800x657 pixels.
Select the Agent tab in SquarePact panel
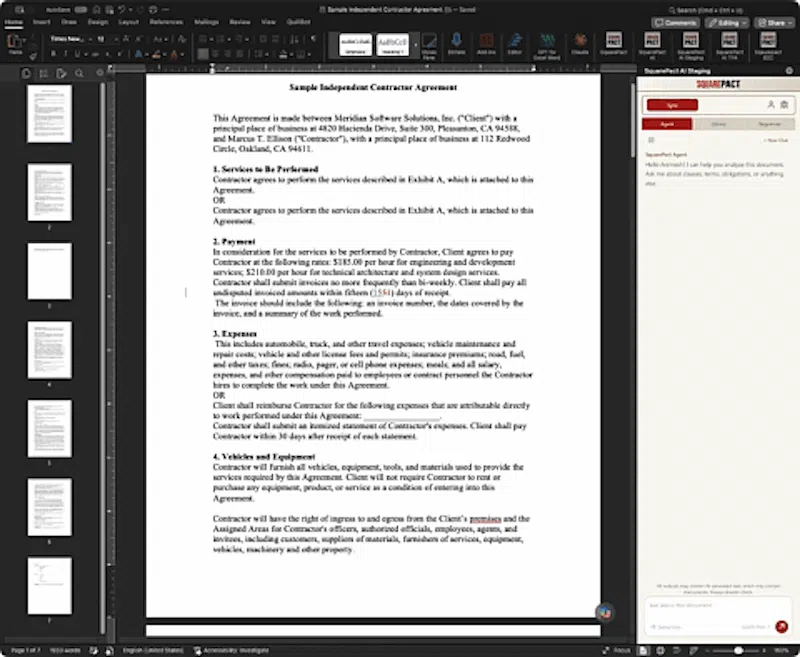[667, 124]
